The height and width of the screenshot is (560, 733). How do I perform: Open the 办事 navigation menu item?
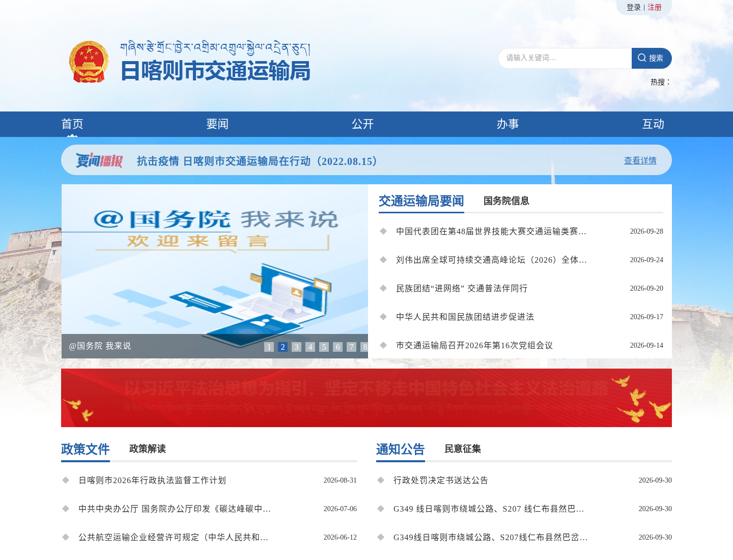pos(508,124)
